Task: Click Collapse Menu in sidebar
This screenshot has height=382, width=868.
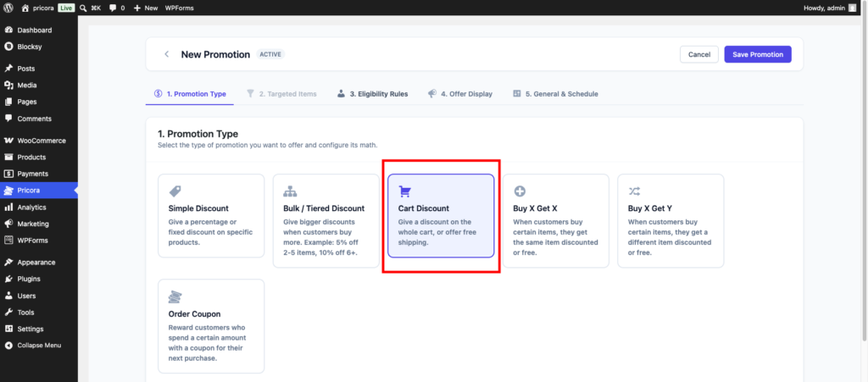Action: click(x=39, y=346)
